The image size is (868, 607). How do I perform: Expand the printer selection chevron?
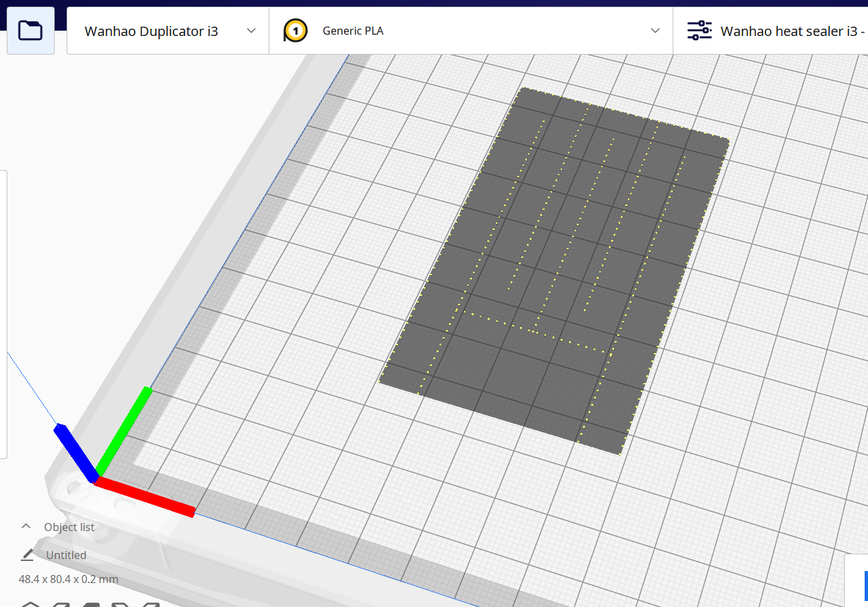tap(251, 30)
